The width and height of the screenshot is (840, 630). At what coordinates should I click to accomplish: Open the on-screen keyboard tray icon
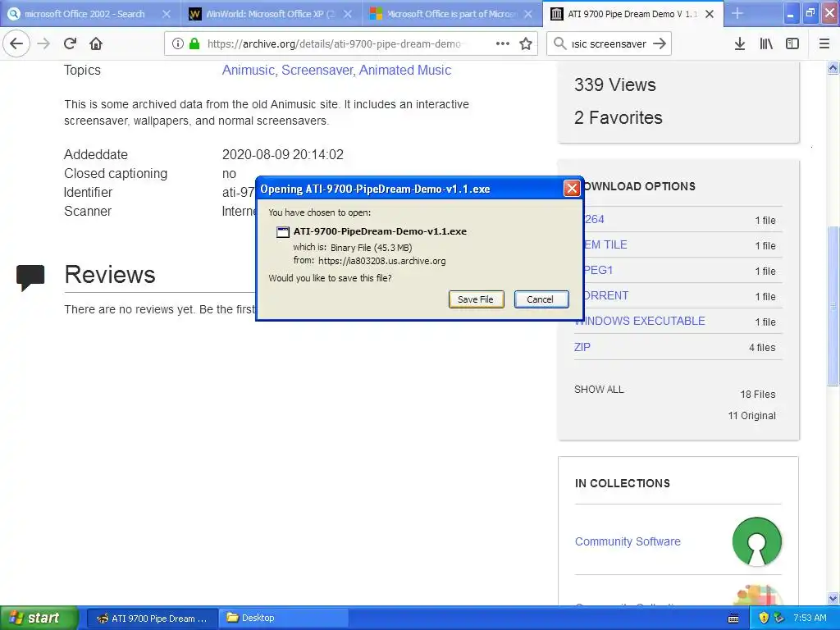coord(733,619)
